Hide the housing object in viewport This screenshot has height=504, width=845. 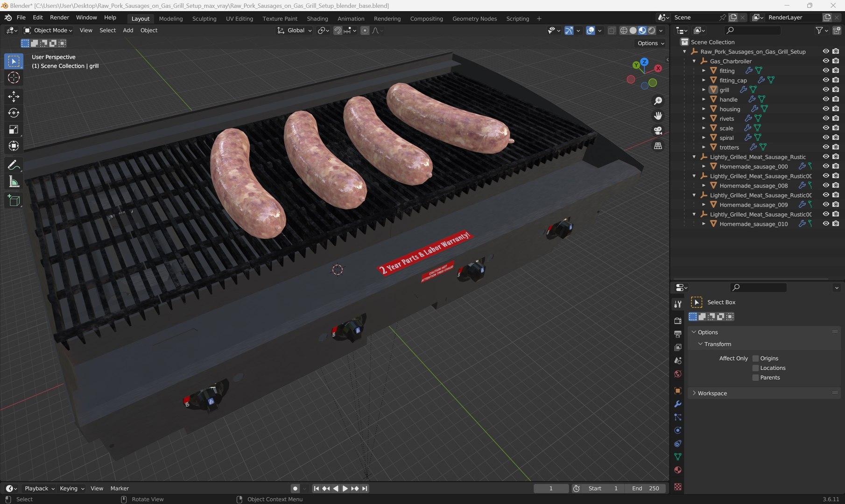(826, 109)
